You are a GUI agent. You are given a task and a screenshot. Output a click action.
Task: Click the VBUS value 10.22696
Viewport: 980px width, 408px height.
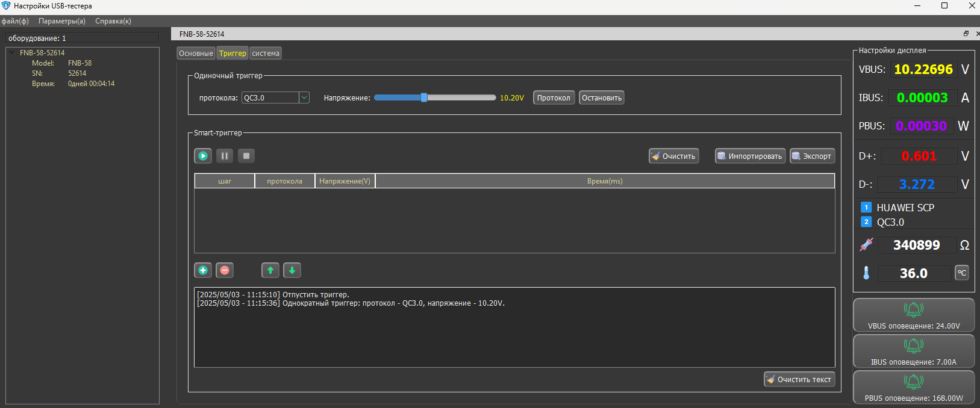point(923,69)
